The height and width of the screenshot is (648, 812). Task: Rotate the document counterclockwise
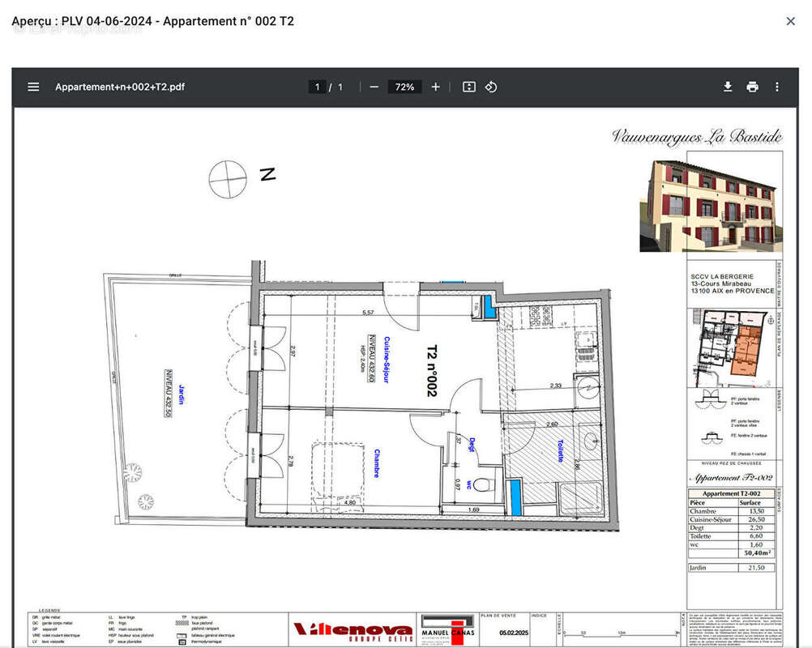[491, 87]
